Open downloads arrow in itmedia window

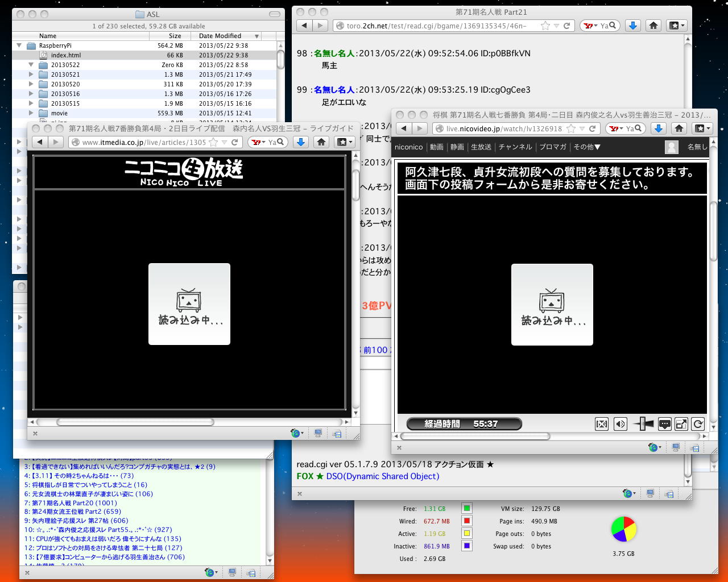click(x=301, y=142)
